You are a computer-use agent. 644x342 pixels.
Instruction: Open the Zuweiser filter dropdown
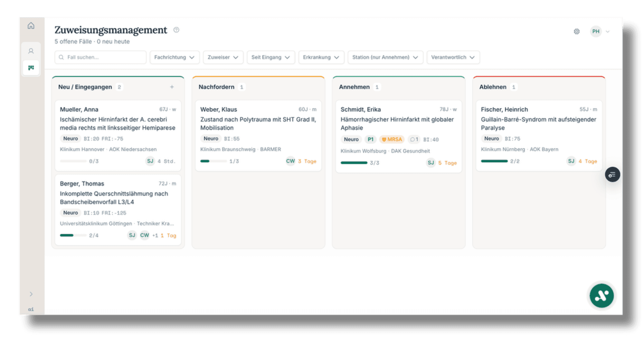point(223,57)
